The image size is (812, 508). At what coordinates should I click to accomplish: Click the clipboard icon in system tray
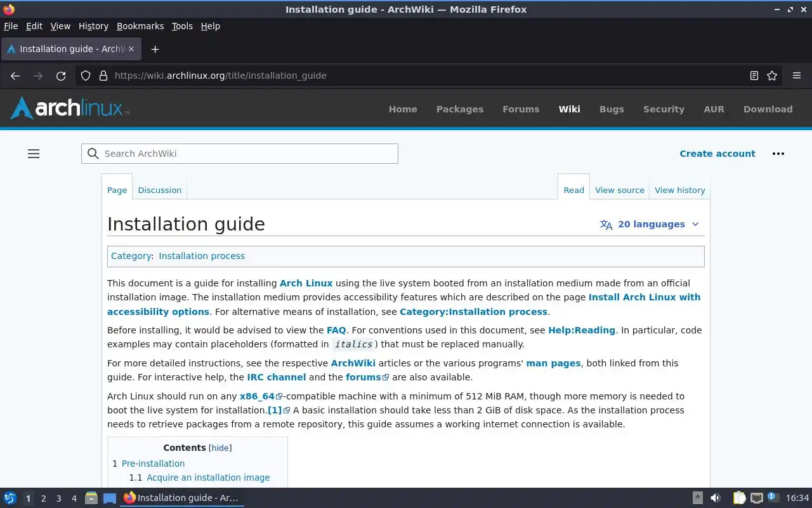(x=740, y=498)
